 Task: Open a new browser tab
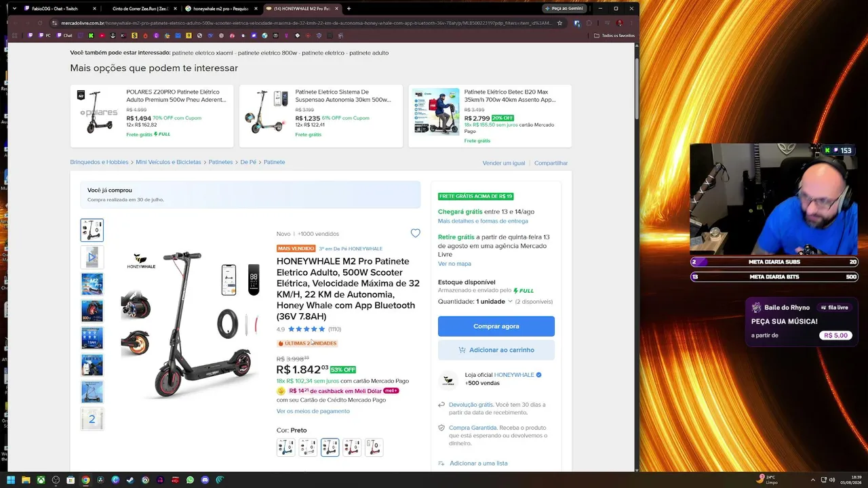349,9
